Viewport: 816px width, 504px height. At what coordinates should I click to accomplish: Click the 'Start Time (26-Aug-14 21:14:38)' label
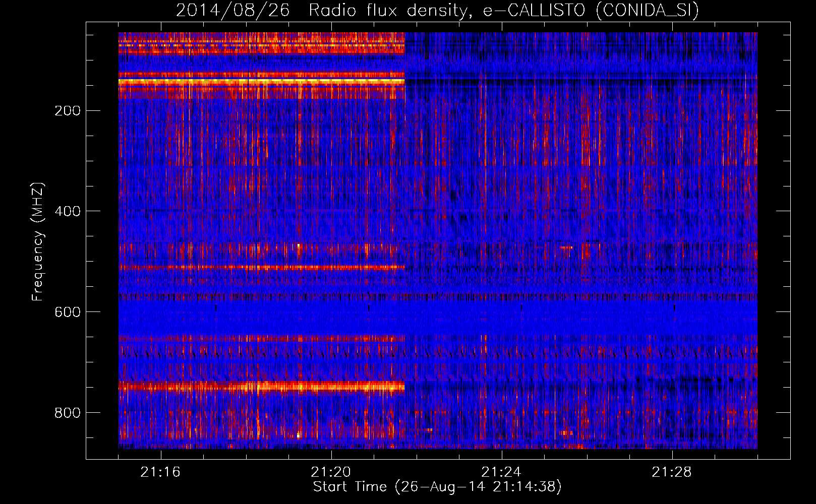point(437,487)
